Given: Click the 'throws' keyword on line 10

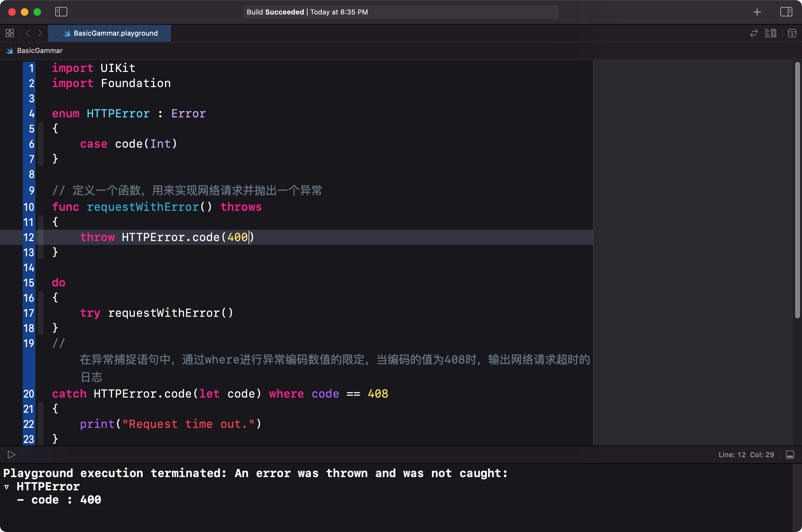Looking at the screenshot, I should (x=241, y=207).
